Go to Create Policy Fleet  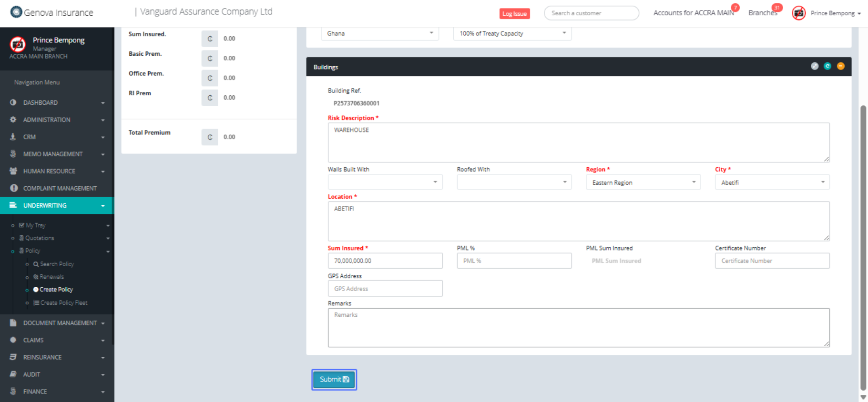[x=63, y=303]
